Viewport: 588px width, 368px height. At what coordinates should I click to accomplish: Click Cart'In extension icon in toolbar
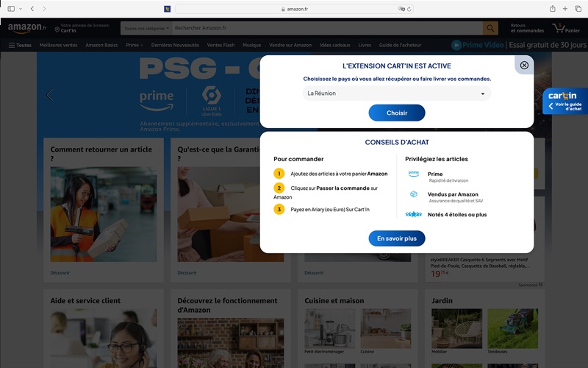pos(168,9)
